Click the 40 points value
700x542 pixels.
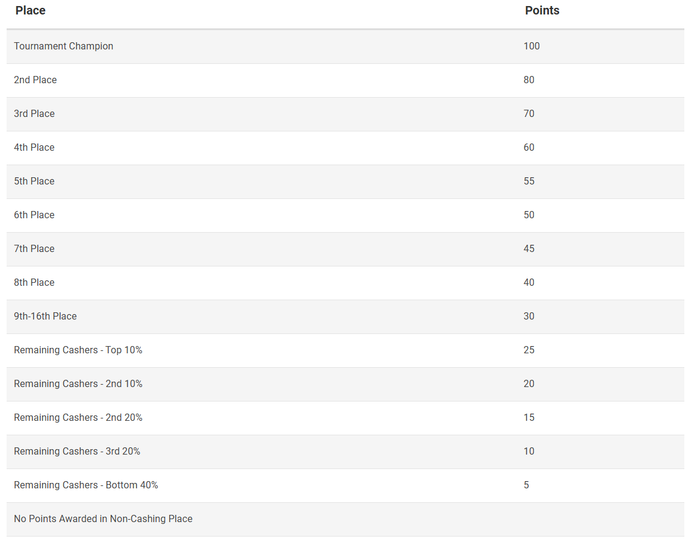[529, 283]
